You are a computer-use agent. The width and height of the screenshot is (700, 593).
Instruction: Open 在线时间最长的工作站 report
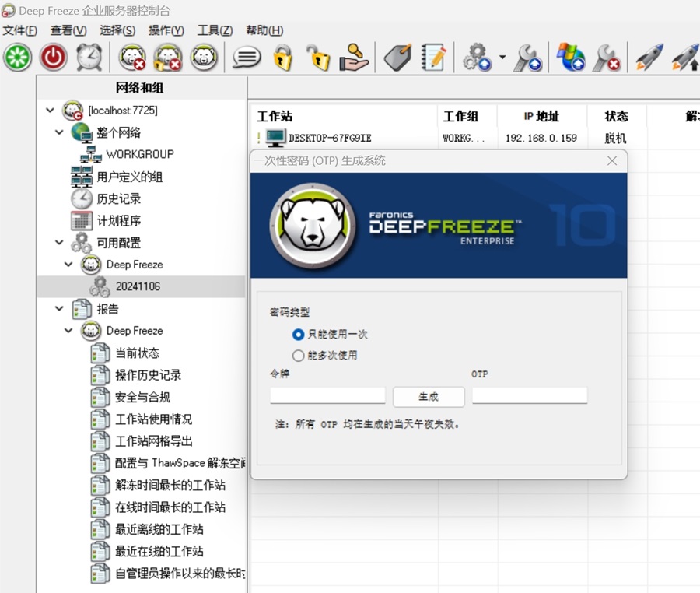click(170, 507)
